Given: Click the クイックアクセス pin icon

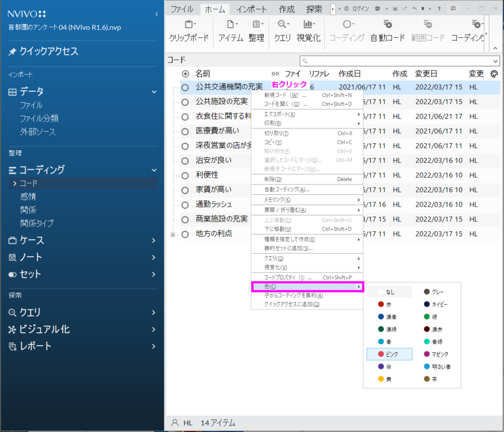Looking at the screenshot, I should pyautogui.click(x=12, y=52).
